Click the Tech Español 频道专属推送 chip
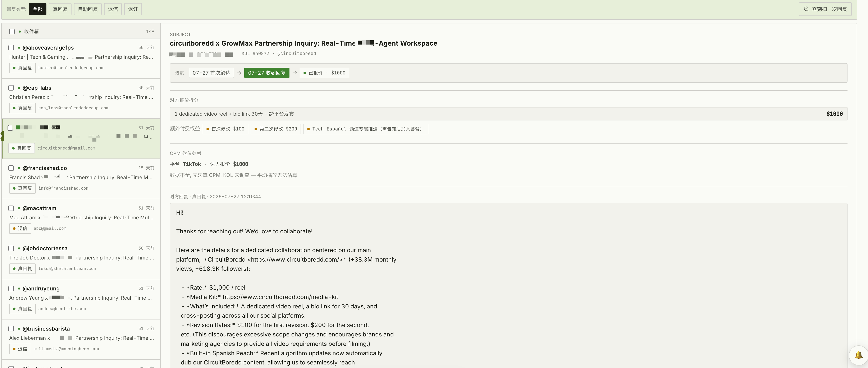868x368 pixels. [366, 129]
